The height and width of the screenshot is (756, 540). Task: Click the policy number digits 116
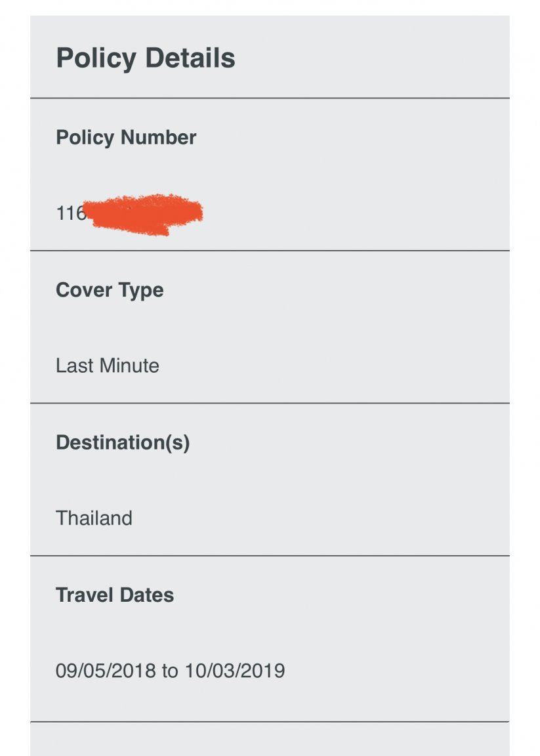[70, 213]
